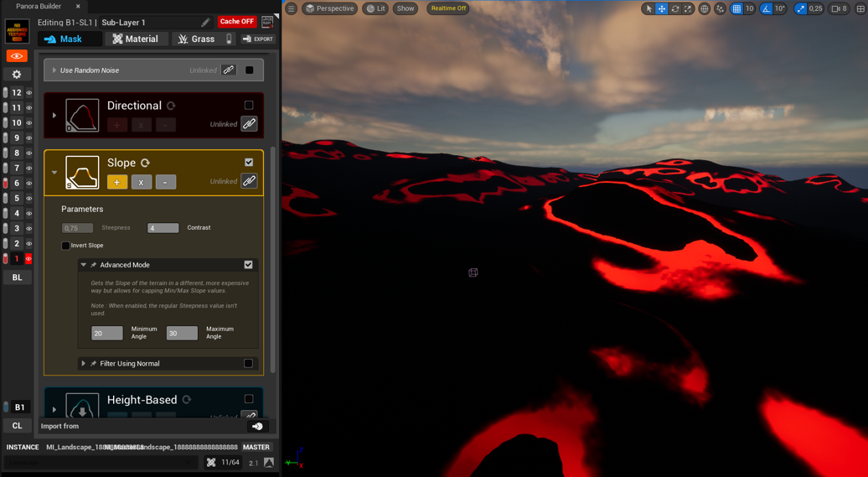Enable the Invert Slope checkbox
Viewport: 868px width, 477px height.
[65, 246]
